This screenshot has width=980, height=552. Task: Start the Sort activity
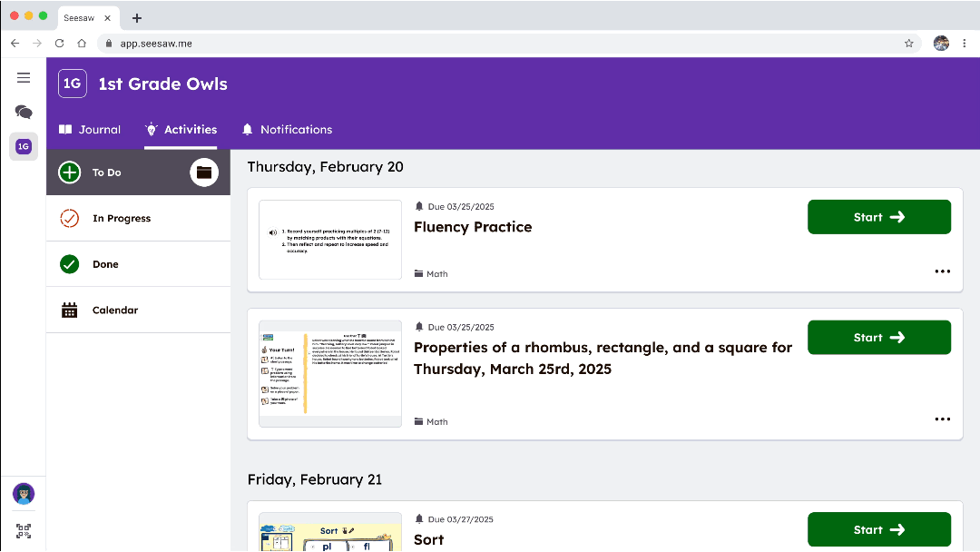point(878,529)
